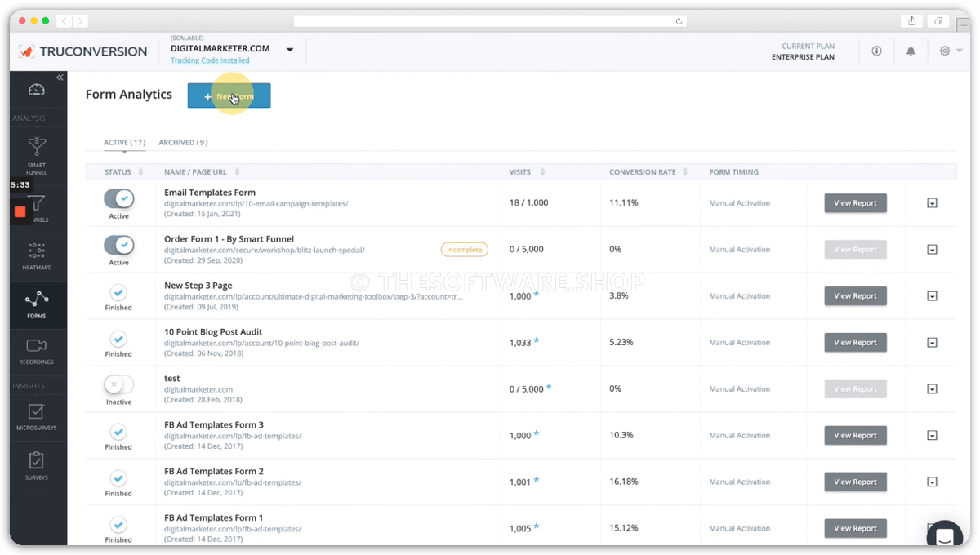Viewport: 980px width, 555px height.
Task: Toggle off Email Templates Form active switch
Action: pos(119,198)
